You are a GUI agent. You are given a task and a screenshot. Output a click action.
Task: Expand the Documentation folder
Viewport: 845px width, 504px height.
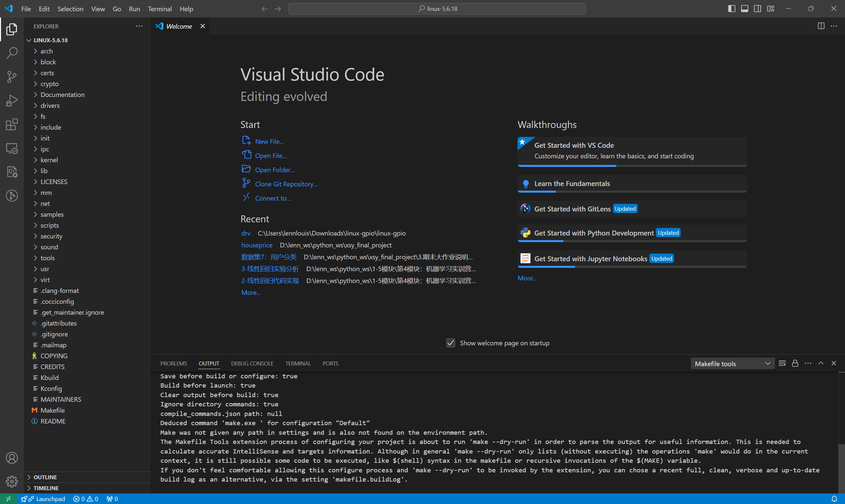[87, 95]
